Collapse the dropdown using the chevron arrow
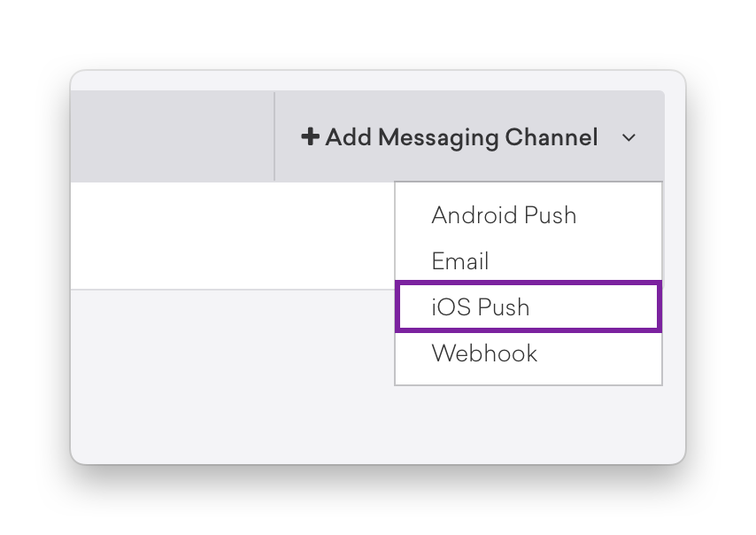This screenshot has height=535, width=756. pyautogui.click(x=629, y=137)
